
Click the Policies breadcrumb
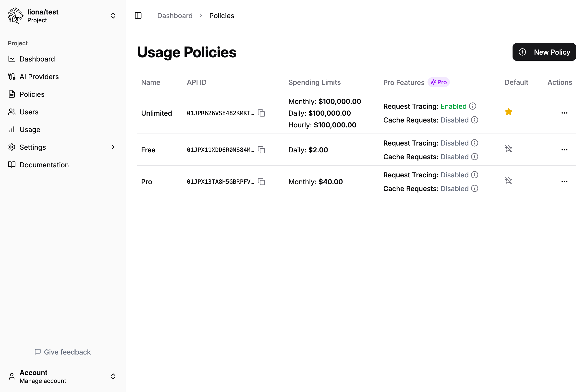point(222,15)
